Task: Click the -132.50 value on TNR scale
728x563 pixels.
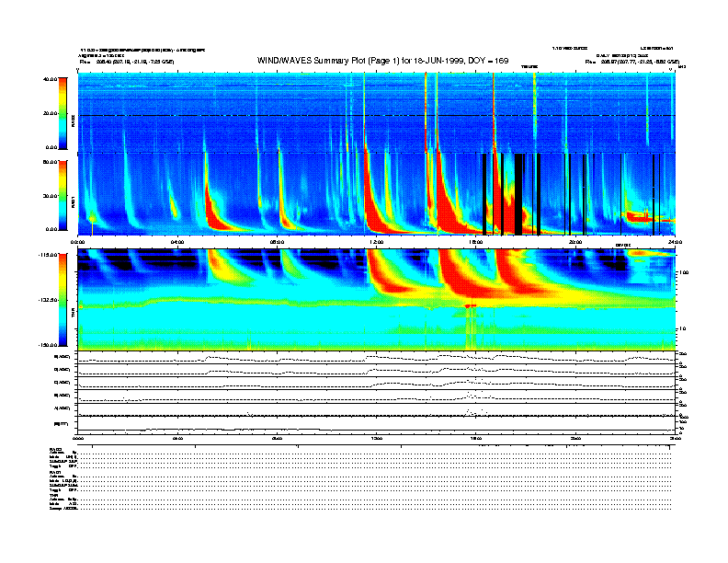Action: 48,300
